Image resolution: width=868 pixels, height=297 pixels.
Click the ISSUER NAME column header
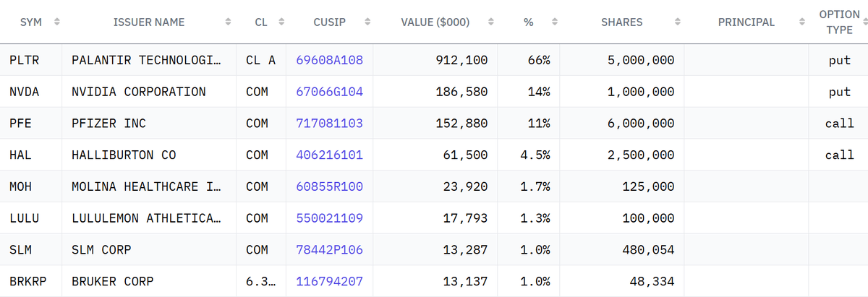[149, 22]
